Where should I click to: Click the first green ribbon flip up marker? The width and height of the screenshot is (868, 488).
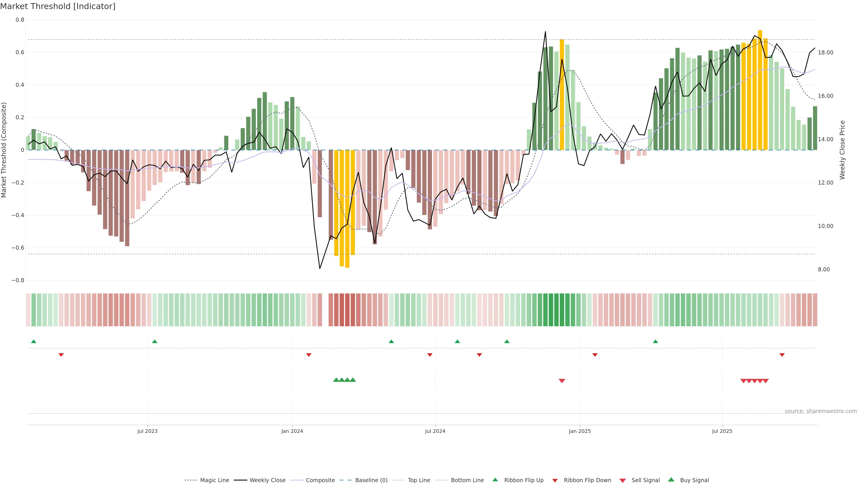[33, 342]
